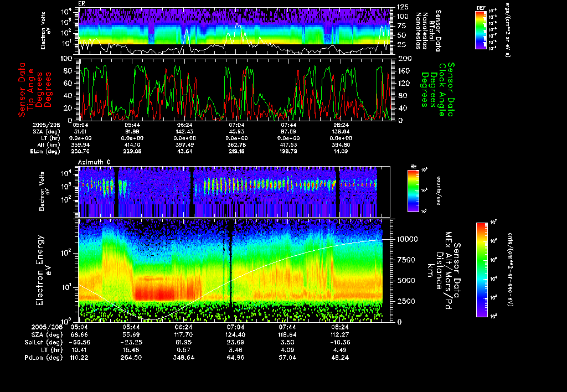Click the SolLat value -10.36

tap(339, 342)
